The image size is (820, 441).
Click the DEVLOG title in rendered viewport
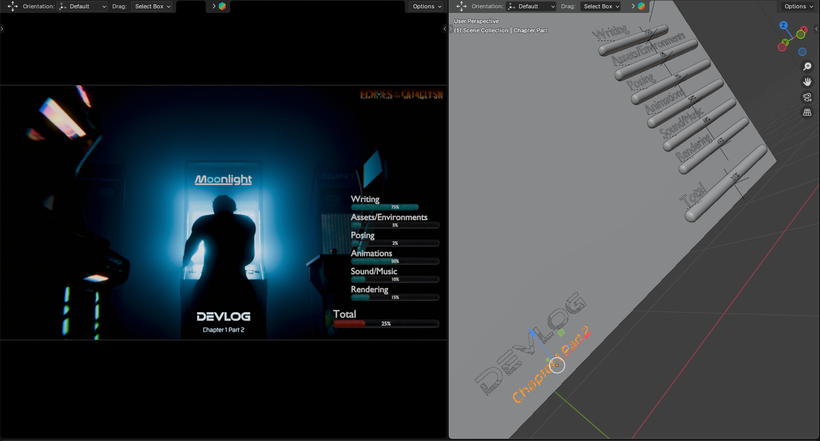tap(223, 316)
